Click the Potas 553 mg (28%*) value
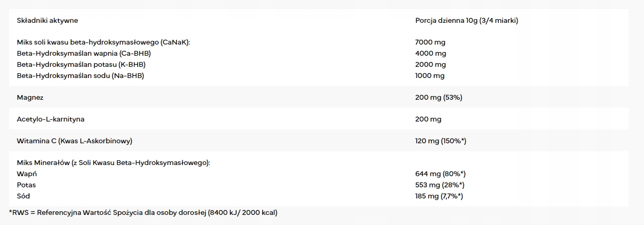Screen dimensions: 644x225 [x=440, y=185]
